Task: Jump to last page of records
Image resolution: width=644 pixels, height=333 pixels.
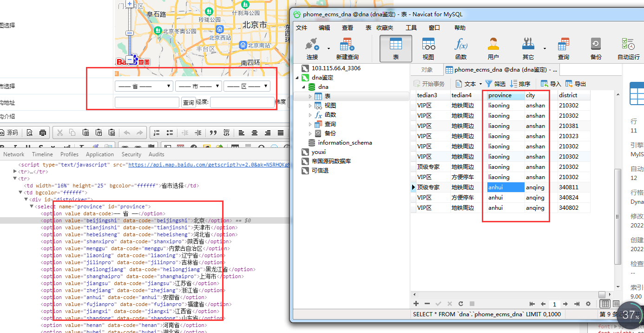Action: click(577, 304)
